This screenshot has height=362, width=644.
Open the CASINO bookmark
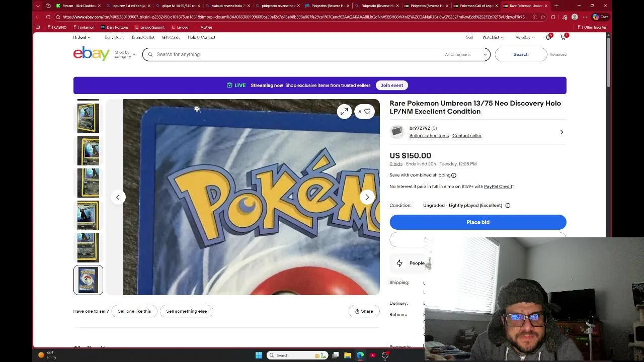pos(57,27)
